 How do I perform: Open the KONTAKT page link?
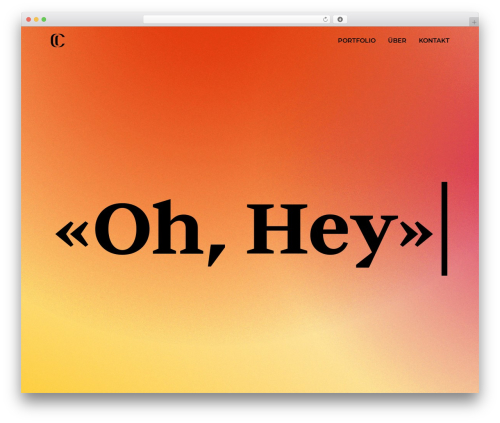click(x=434, y=40)
